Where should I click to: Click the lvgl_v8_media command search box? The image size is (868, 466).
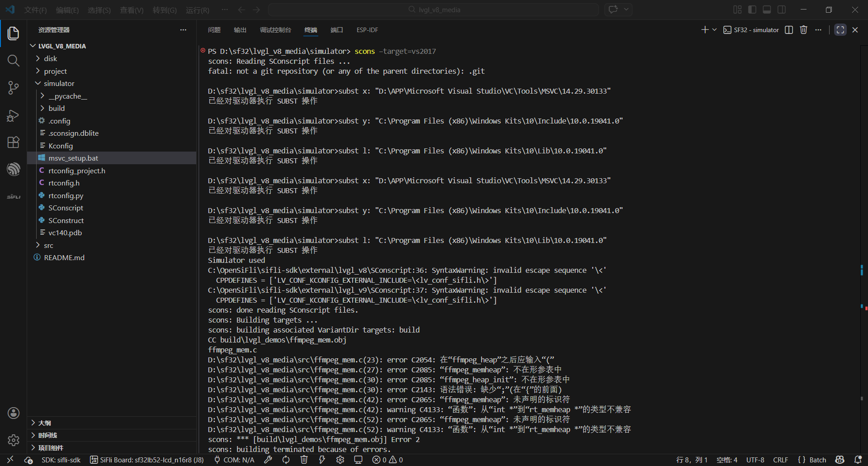[x=433, y=10]
